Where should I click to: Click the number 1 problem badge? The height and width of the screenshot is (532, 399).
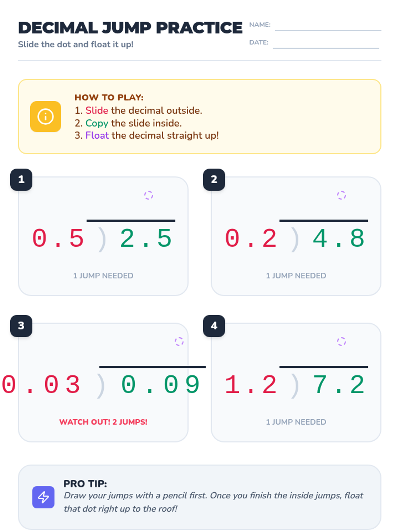[x=21, y=180]
